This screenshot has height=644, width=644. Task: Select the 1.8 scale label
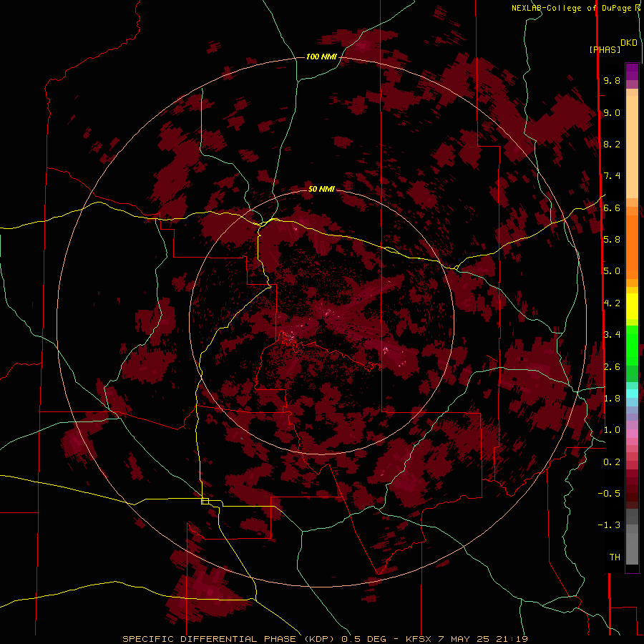point(612,399)
